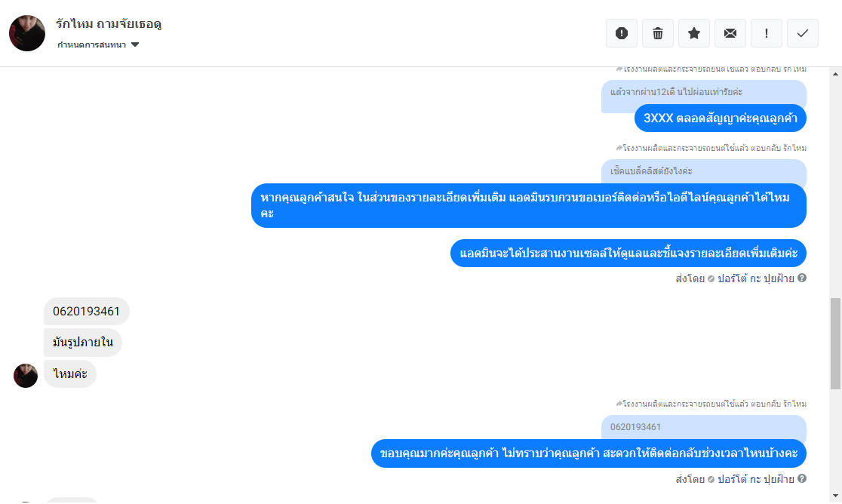Click sender avatar beside 'ไหมค่ะ' message
Viewport: 842px width, 504px height.
tap(26, 375)
